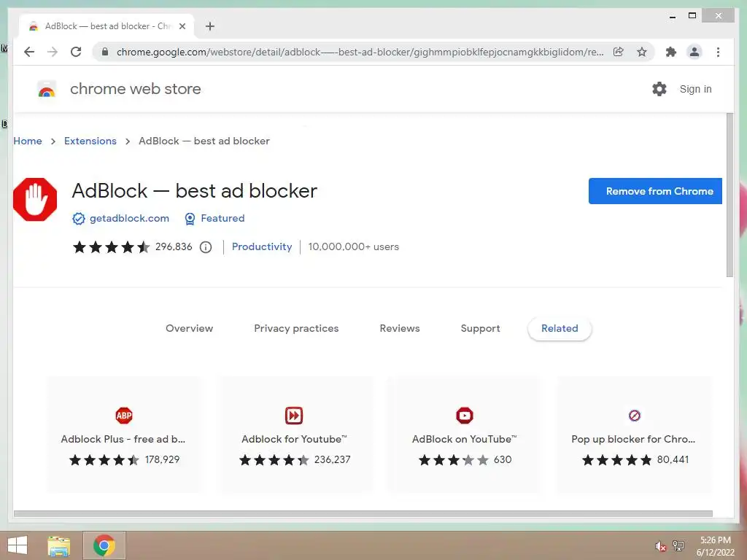
Task: Click the lock icon in address bar
Action: pos(105,52)
